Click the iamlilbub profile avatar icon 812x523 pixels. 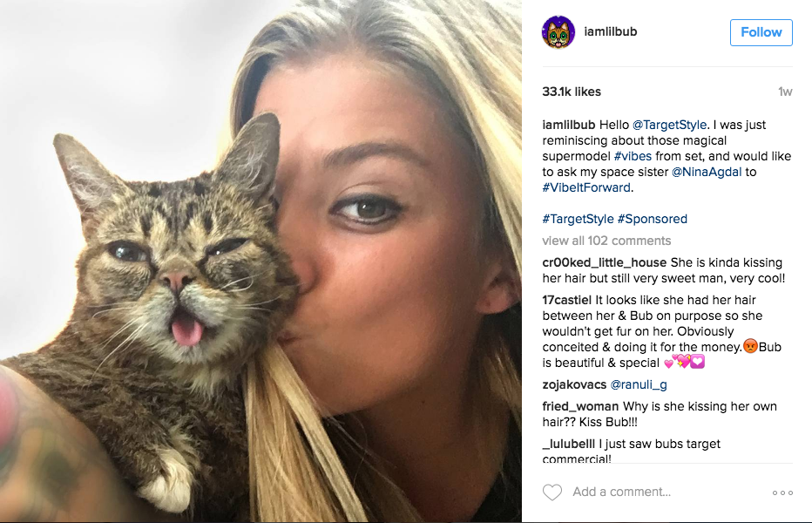[558, 32]
